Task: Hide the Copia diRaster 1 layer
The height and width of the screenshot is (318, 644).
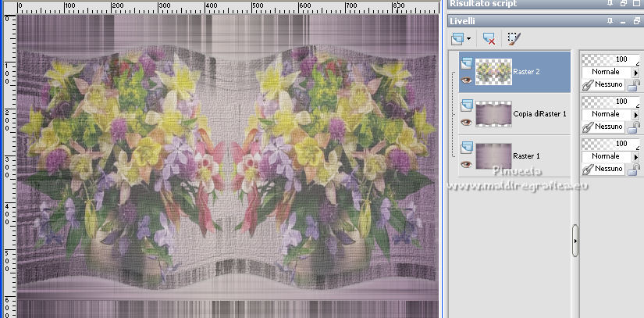Action: [466, 122]
